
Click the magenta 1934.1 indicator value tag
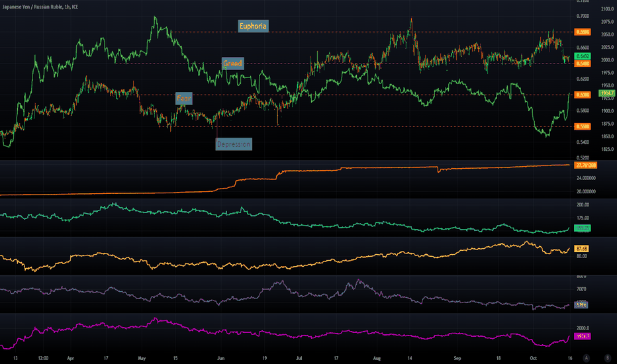tap(583, 336)
